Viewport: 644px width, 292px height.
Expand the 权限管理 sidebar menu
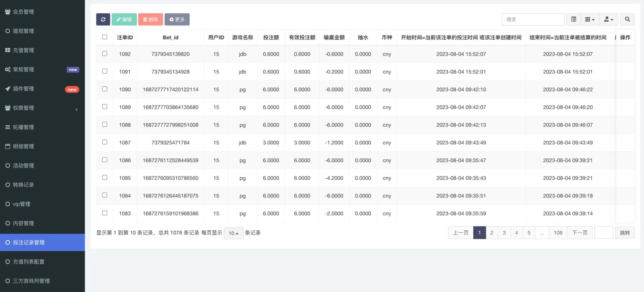click(24, 108)
